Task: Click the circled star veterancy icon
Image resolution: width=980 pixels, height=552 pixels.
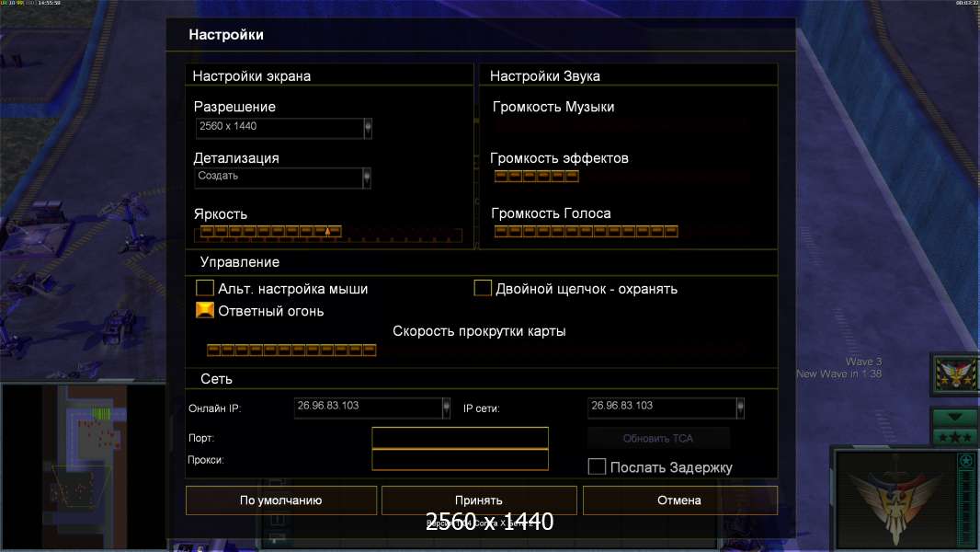Action: [x=966, y=461]
